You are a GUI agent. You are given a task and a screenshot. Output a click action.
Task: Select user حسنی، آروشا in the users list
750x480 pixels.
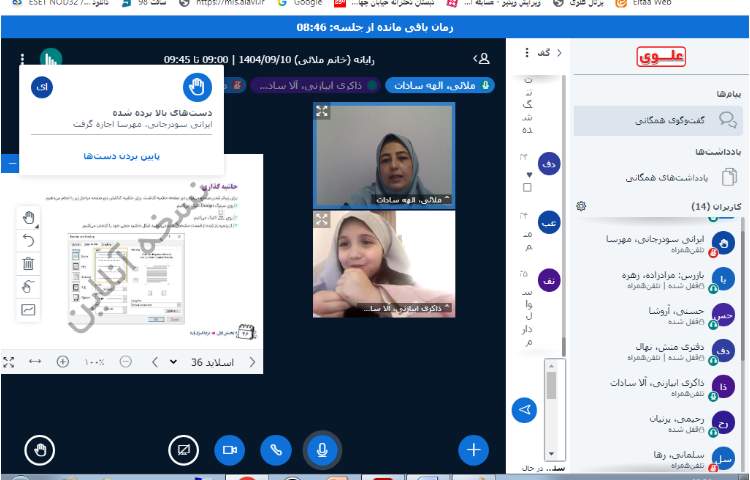[x=660, y=316]
